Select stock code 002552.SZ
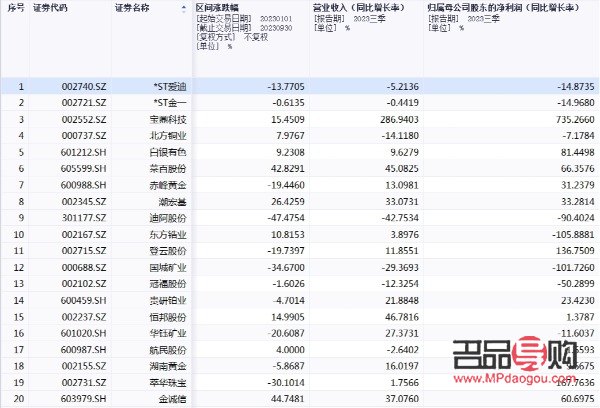Screen dimensions: 600x408 coord(84,119)
